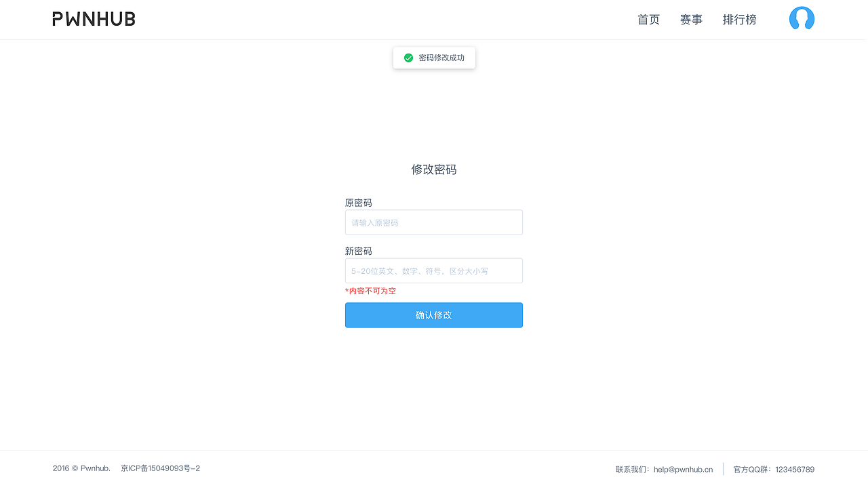This screenshot has width=868, height=488.
Task: Click the 新密码 field label
Action: click(358, 251)
